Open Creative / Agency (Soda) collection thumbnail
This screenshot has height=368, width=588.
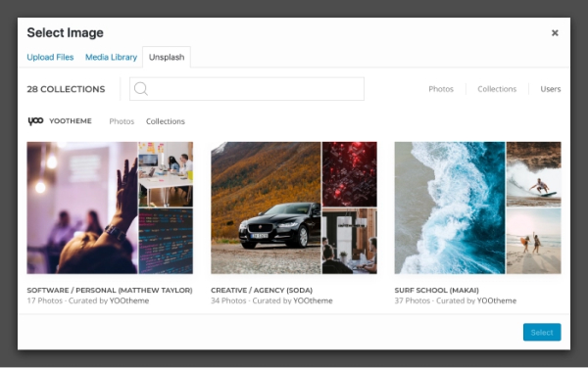coord(294,207)
